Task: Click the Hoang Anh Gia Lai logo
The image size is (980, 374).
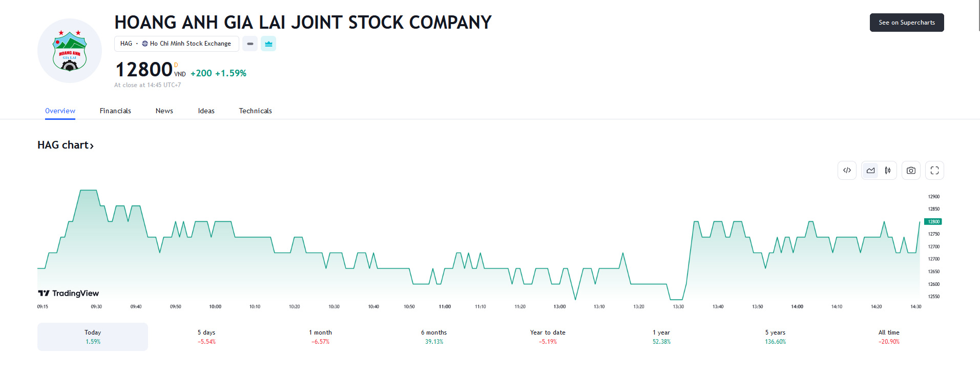Action: click(70, 51)
